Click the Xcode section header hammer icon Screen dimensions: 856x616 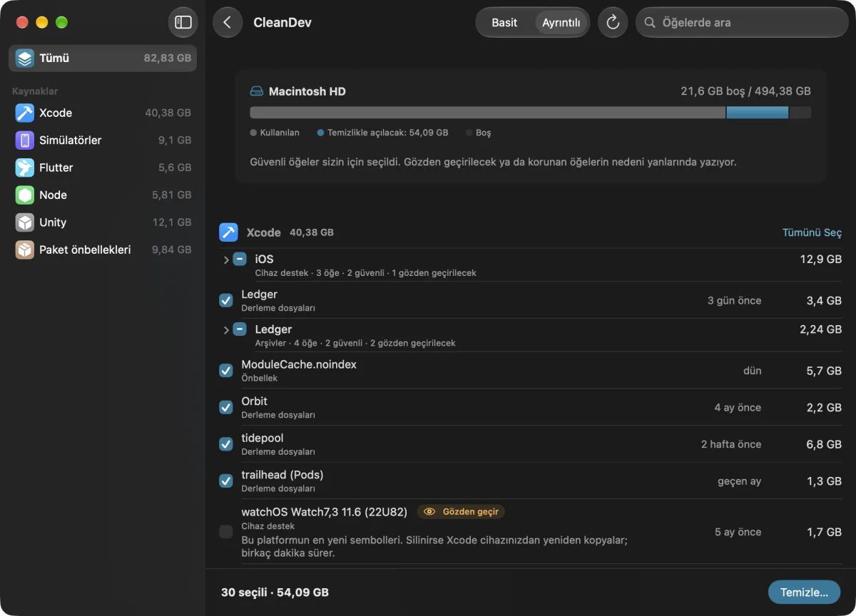pos(229,232)
